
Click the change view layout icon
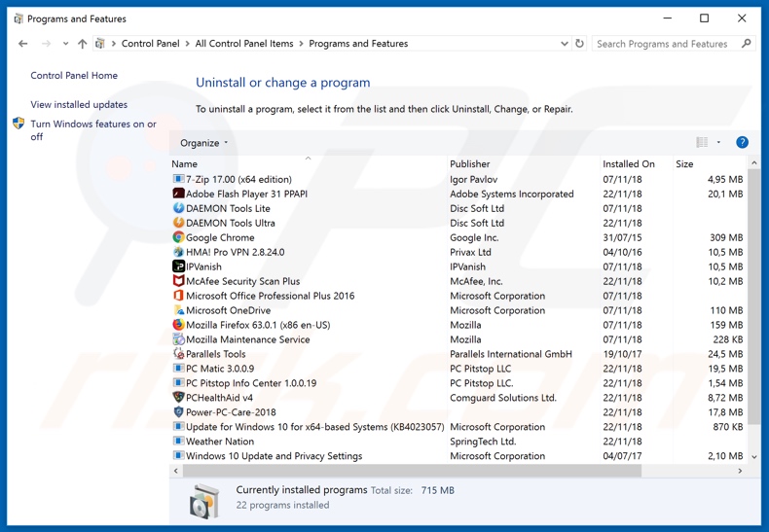(x=702, y=142)
